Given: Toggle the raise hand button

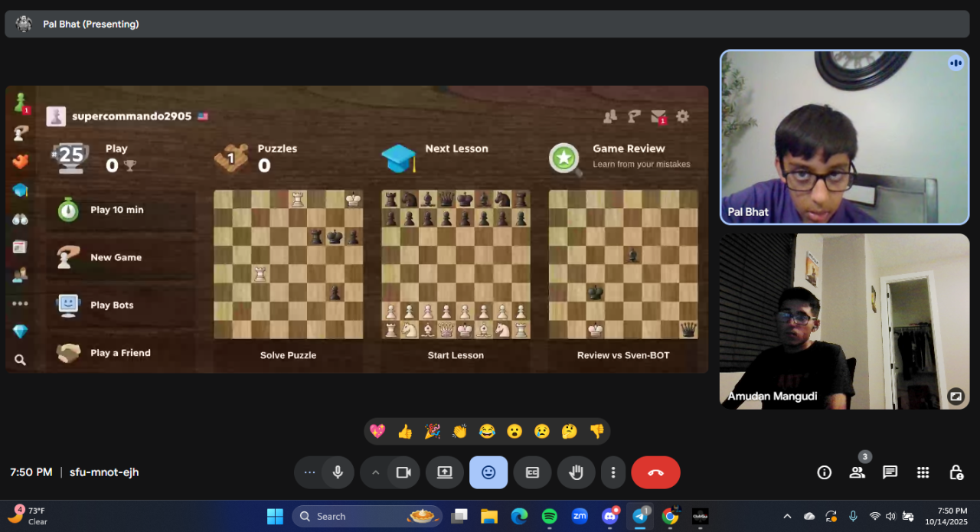Looking at the screenshot, I should pyautogui.click(x=576, y=472).
